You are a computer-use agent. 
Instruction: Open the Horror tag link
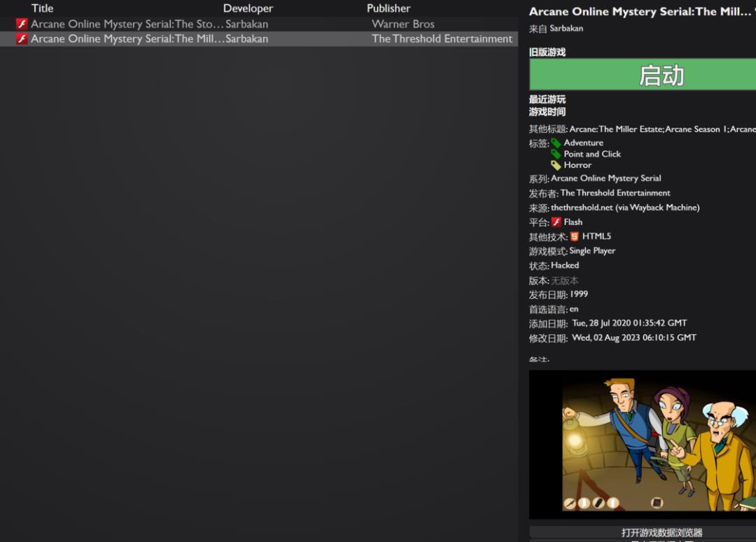point(577,165)
